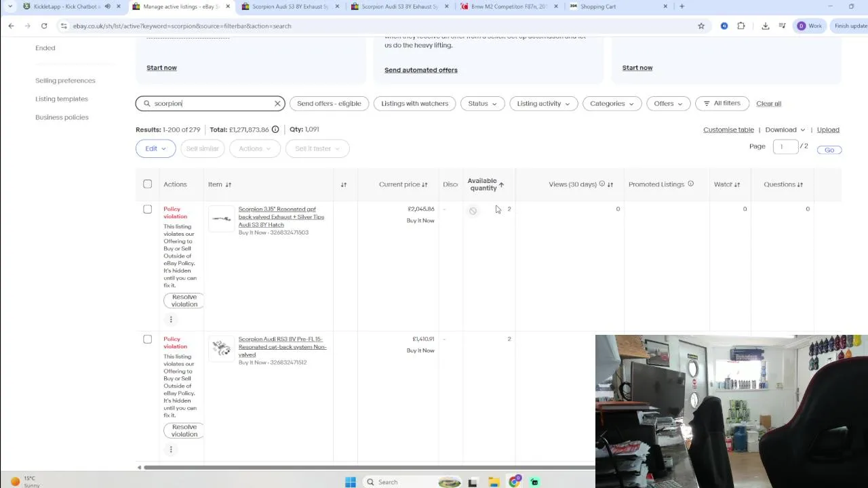Screen dimensions: 868x488
Task: Sort by Current price arrows icon
Action: pos(425,184)
